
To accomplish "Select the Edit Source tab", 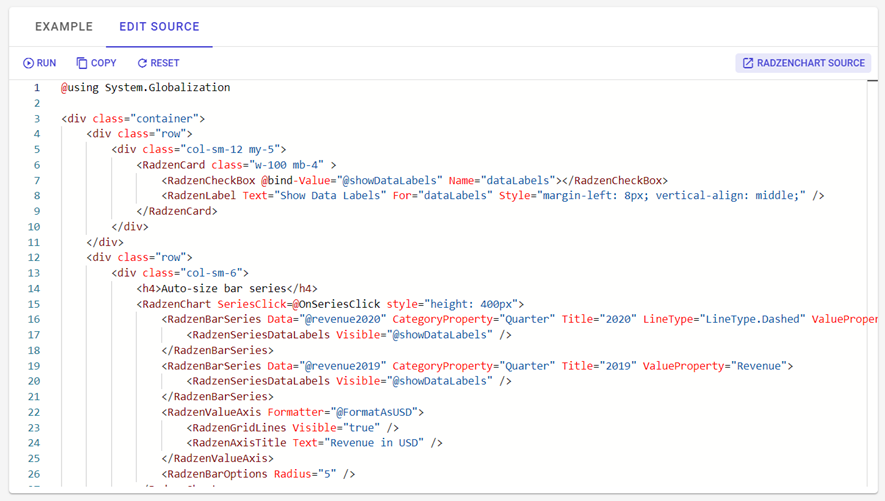I will [159, 27].
